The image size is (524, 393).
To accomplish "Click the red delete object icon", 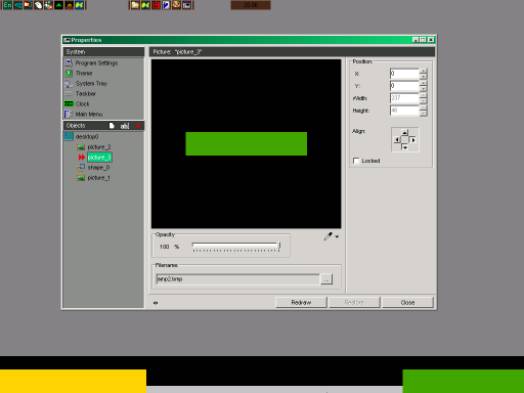I will tap(138, 126).
